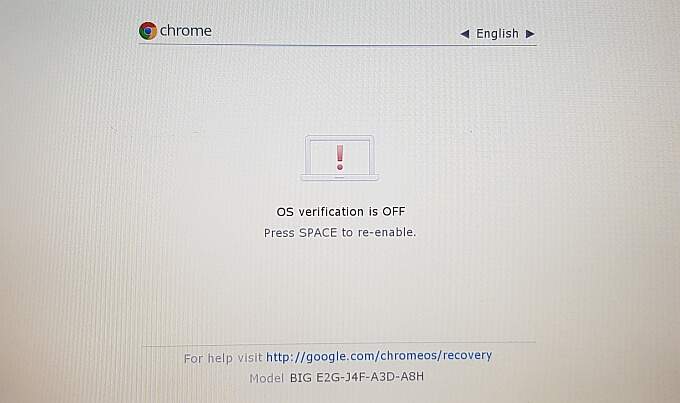Click the word OFF in heading
Viewport: 680px width, 403px height.
point(393,211)
